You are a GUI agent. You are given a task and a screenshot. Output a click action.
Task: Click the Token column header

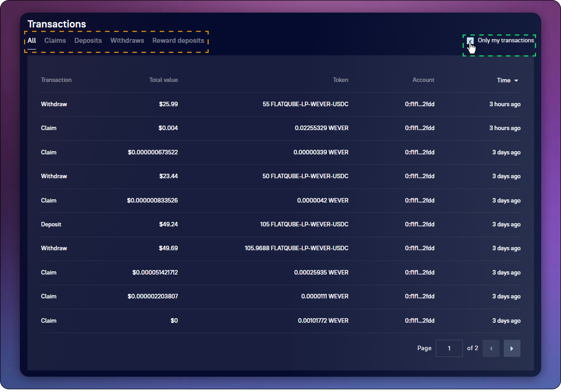coord(340,80)
